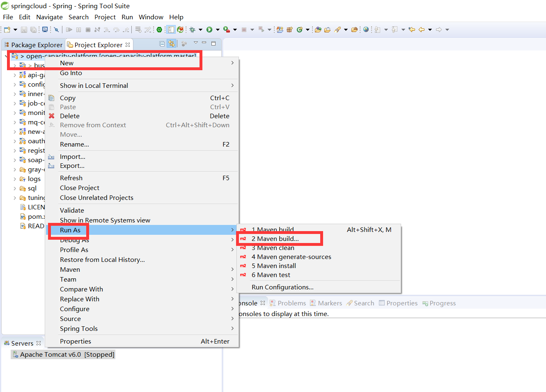Expand the logs folder in tree
Image resolution: width=546 pixels, height=392 pixels.
pos(15,179)
